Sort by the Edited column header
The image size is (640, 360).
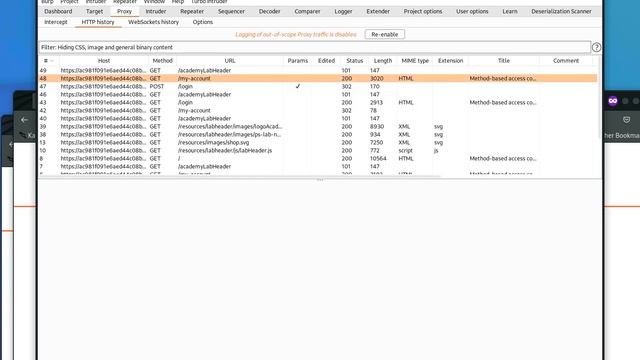(326, 61)
